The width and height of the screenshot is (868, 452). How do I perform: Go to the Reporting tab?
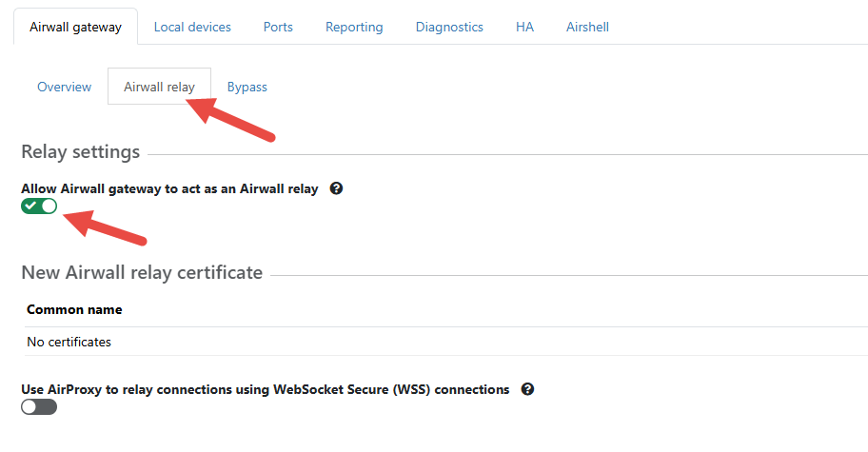[354, 27]
